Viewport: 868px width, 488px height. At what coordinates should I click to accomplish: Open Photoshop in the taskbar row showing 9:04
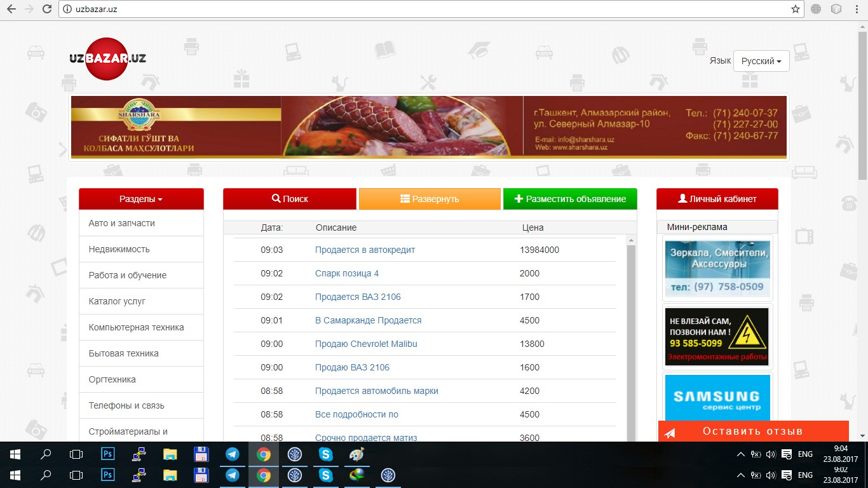(108, 455)
